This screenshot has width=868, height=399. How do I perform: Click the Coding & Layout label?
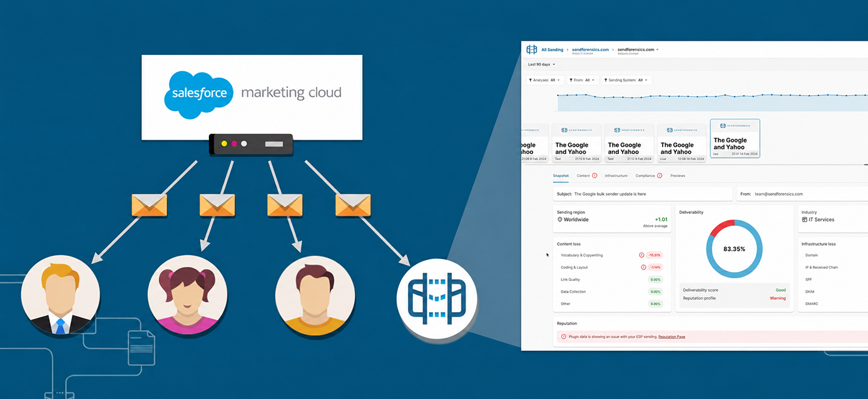pos(574,267)
